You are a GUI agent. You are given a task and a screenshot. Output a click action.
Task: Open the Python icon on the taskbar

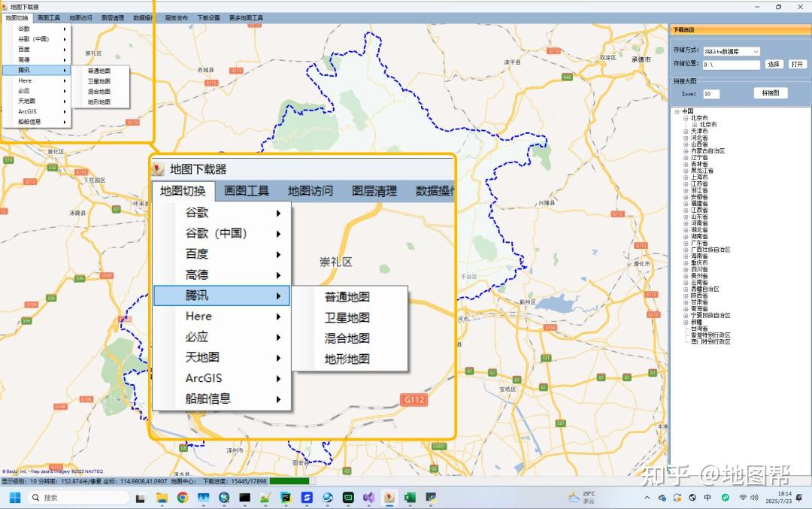point(431,498)
